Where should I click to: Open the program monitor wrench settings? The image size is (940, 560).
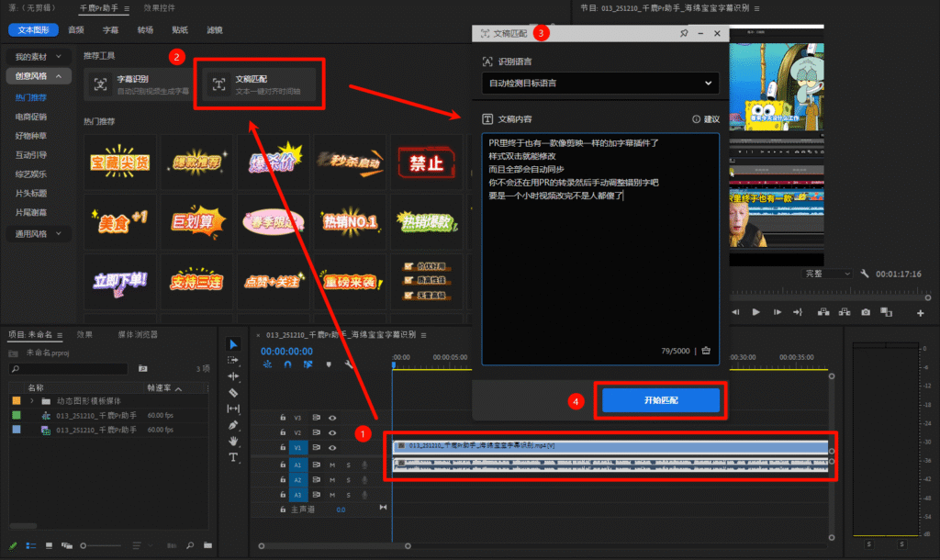coord(864,274)
